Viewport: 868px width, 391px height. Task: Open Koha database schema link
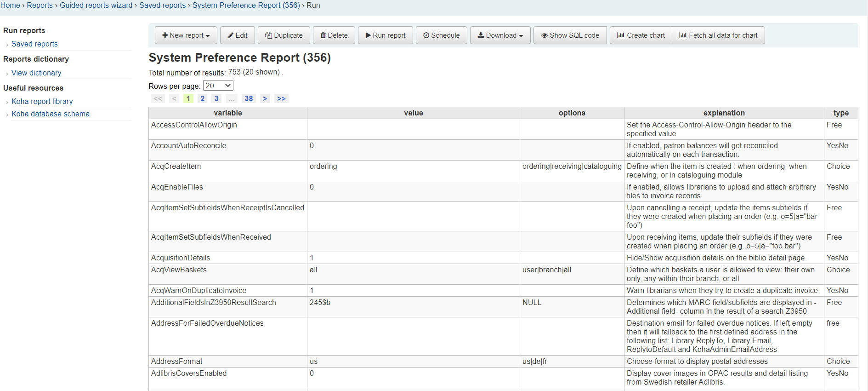(51, 114)
